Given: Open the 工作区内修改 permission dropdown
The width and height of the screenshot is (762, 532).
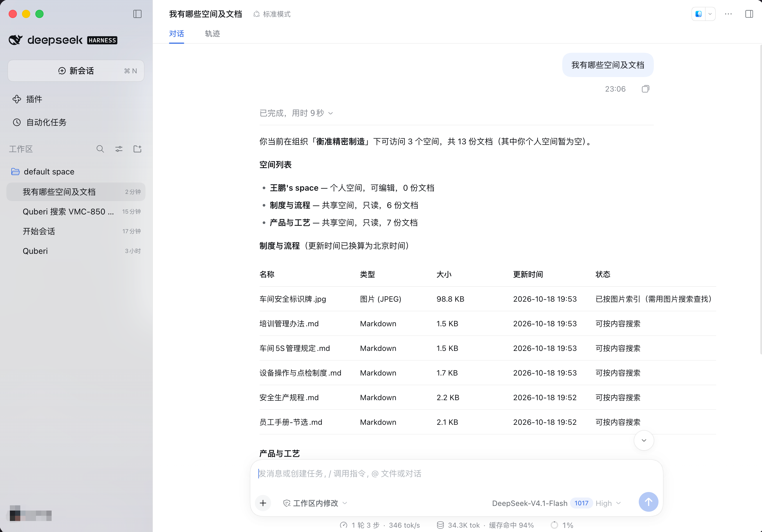Looking at the screenshot, I should point(315,503).
